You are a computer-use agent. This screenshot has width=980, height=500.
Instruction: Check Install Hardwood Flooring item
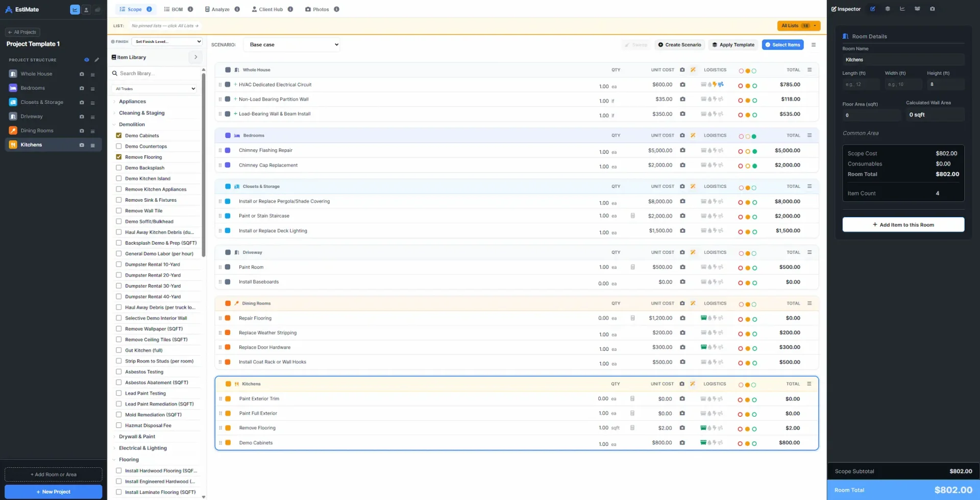119,471
